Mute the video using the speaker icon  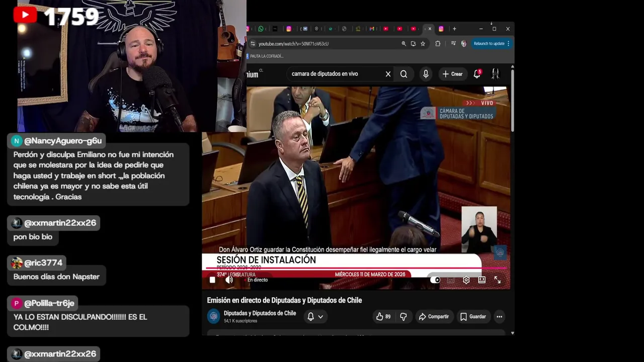229,280
